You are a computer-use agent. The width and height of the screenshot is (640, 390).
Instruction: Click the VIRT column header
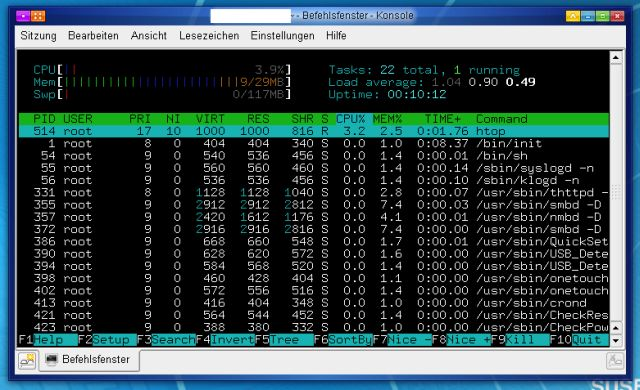210,119
